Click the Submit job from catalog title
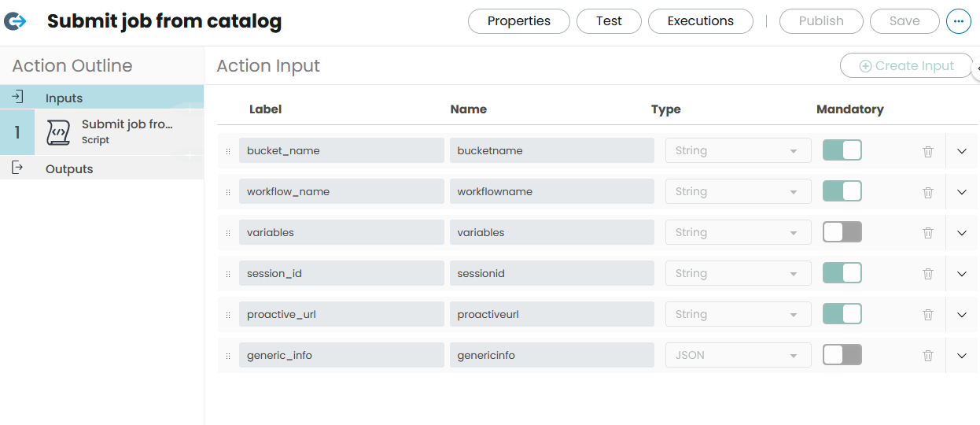 coord(164,21)
